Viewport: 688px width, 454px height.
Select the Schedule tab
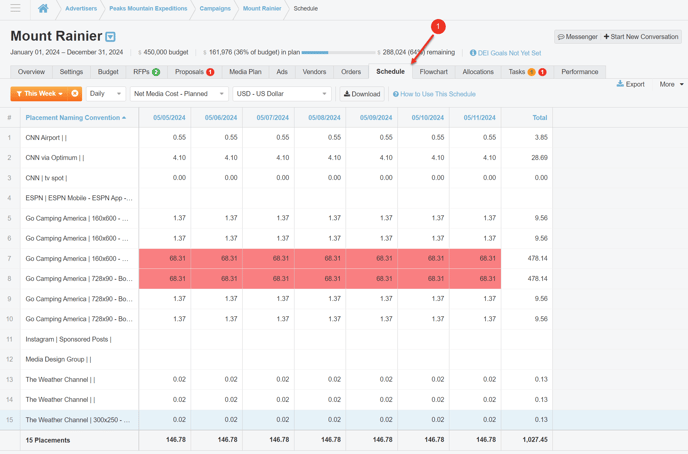[x=391, y=71]
